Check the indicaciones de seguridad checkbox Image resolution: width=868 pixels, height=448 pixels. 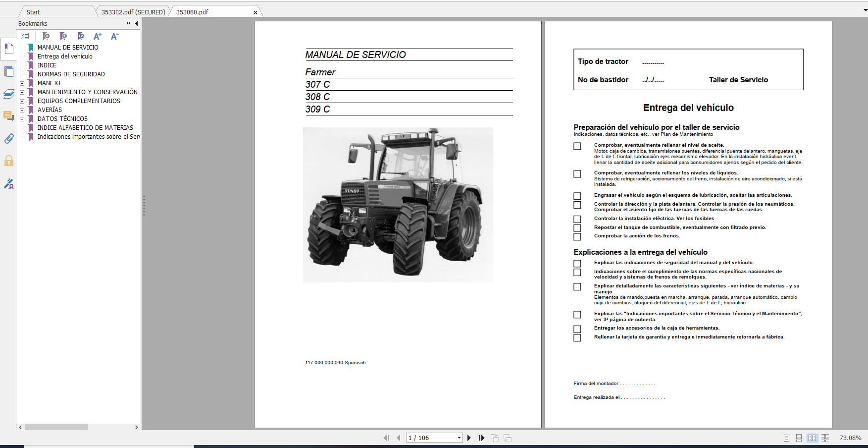[577, 264]
